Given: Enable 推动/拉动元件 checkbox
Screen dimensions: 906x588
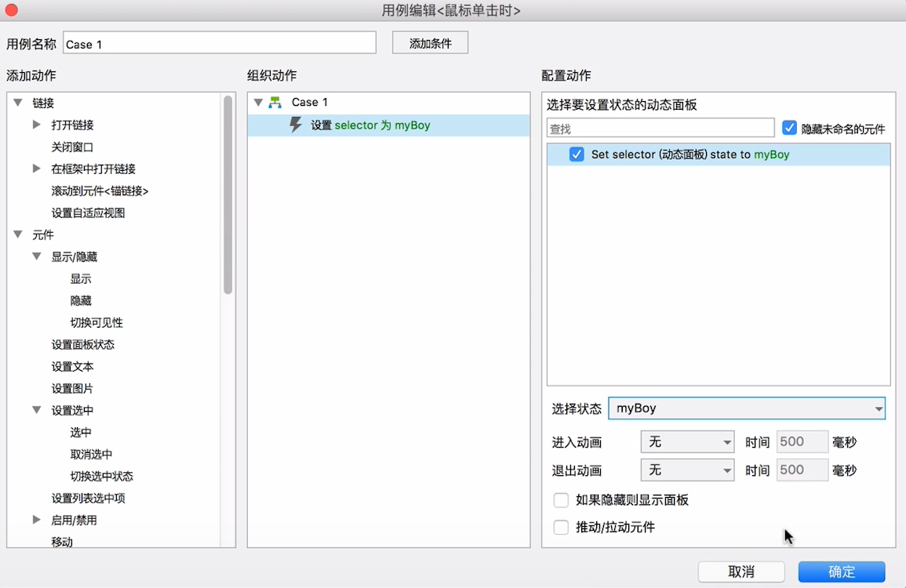Looking at the screenshot, I should (561, 527).
